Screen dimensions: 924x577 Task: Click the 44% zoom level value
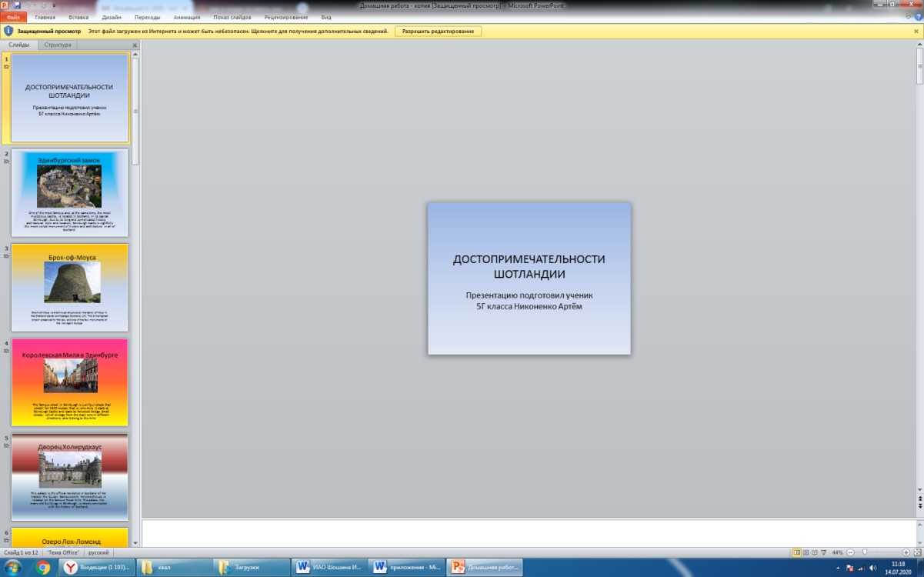click(838, 552)
